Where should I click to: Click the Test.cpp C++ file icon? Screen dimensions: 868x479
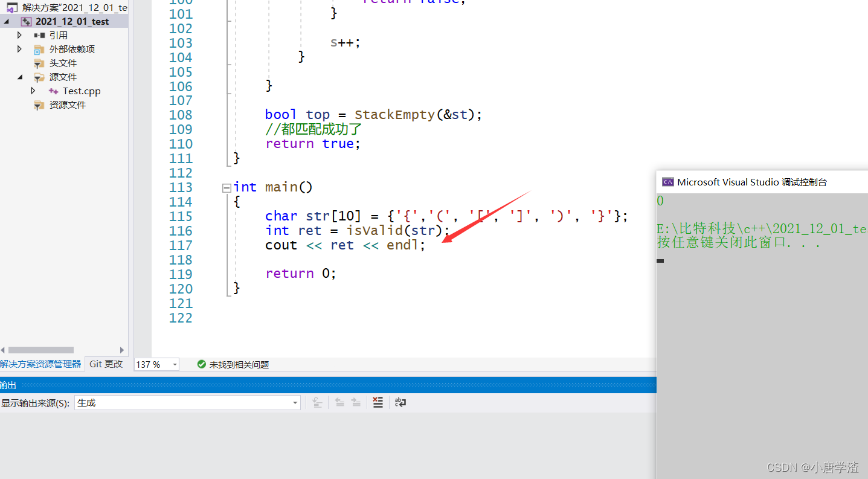[53, 91]
